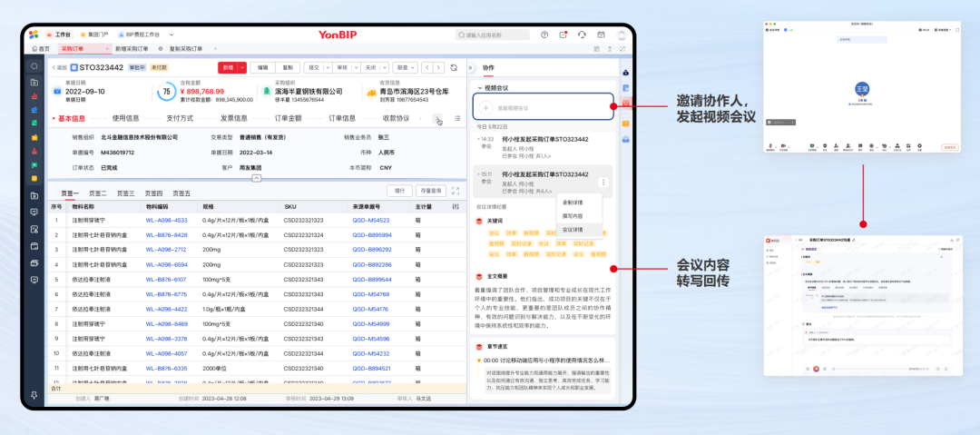Open the help question mark icon

tap(544, 35)
